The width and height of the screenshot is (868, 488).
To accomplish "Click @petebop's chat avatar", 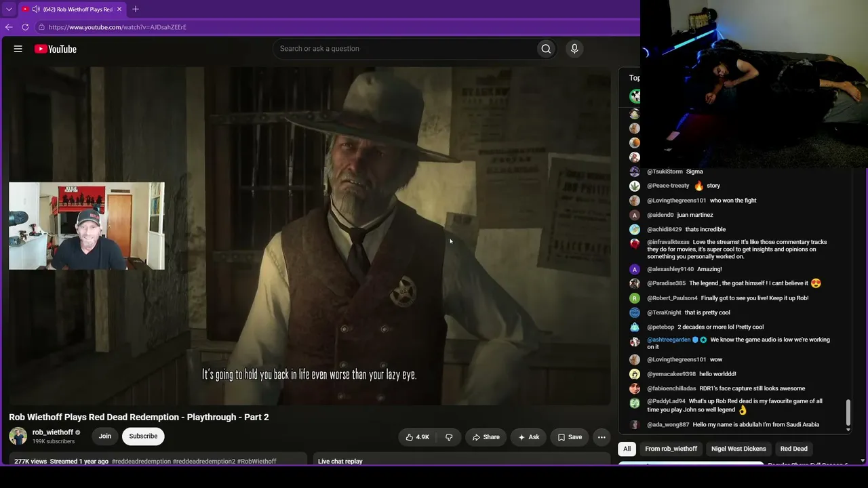I will 635,327.
